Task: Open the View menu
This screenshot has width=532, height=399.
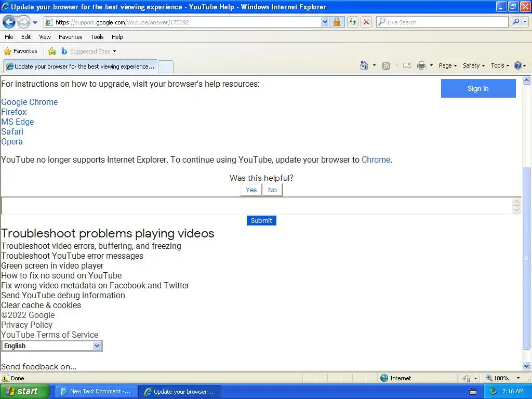Action: pos(45,37)
